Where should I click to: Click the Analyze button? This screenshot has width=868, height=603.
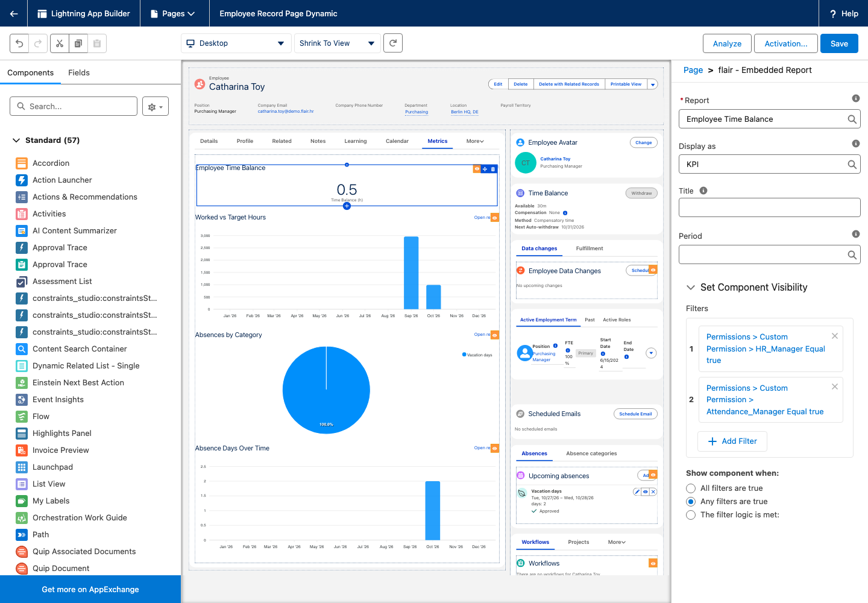[728, 43]
